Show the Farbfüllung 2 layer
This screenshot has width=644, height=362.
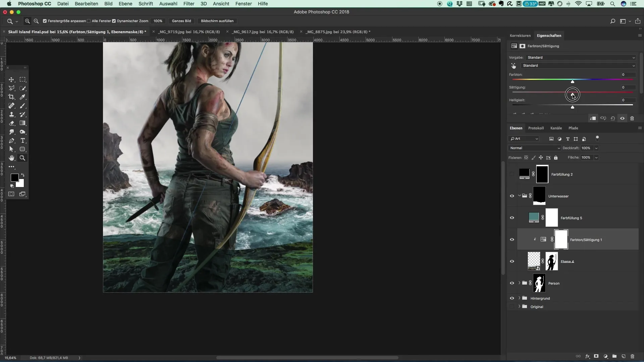click(x=512, y=174)
